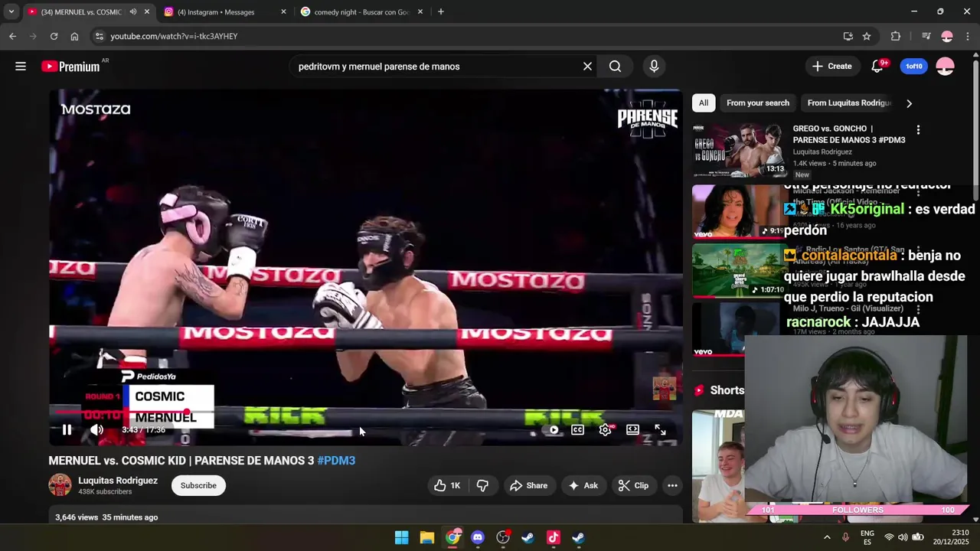Viewport: 980px width, 551px height.
Task: Submit search with magnifier button
Action: tap(615, 67)
